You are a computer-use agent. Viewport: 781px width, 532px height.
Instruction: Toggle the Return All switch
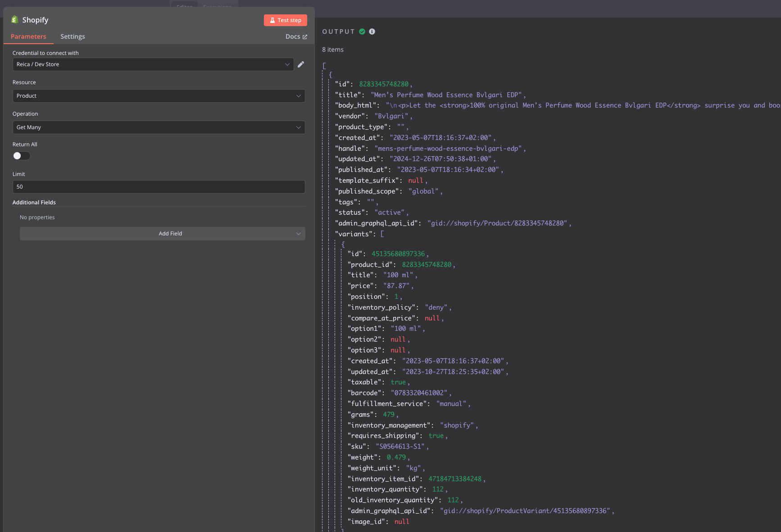[x=21, y=156]
